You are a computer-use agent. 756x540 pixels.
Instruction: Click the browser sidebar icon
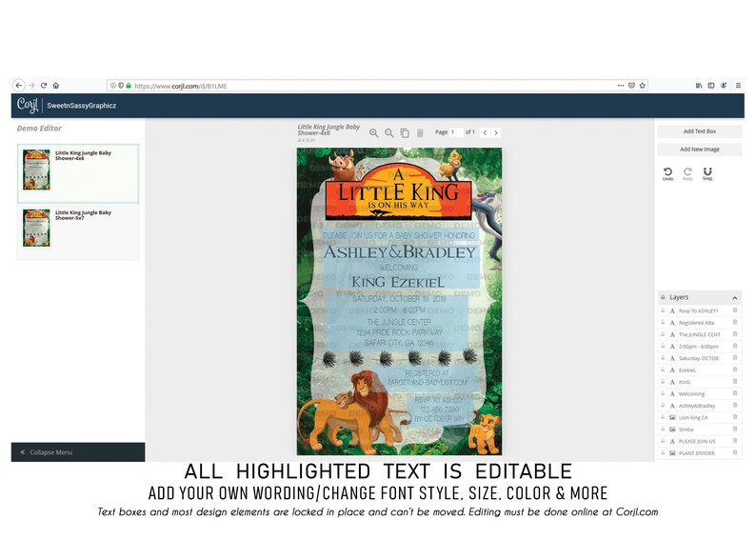[x=711, y=86]
